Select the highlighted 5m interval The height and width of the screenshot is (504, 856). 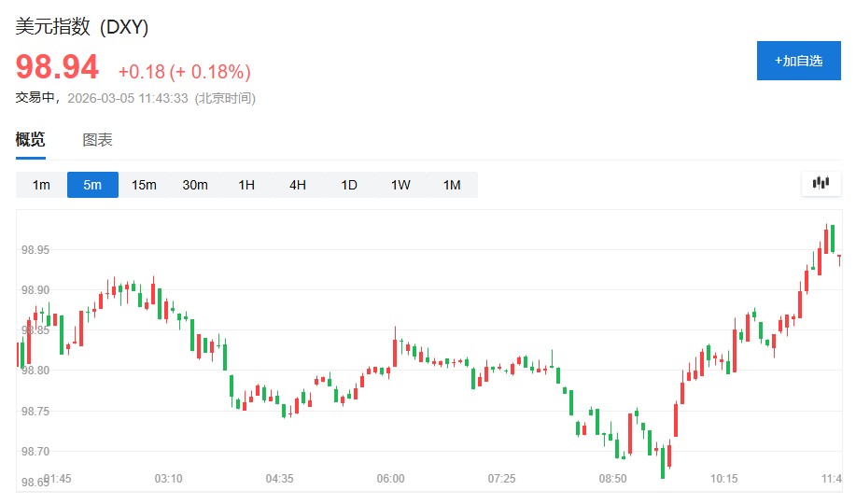tap(92, 185)
